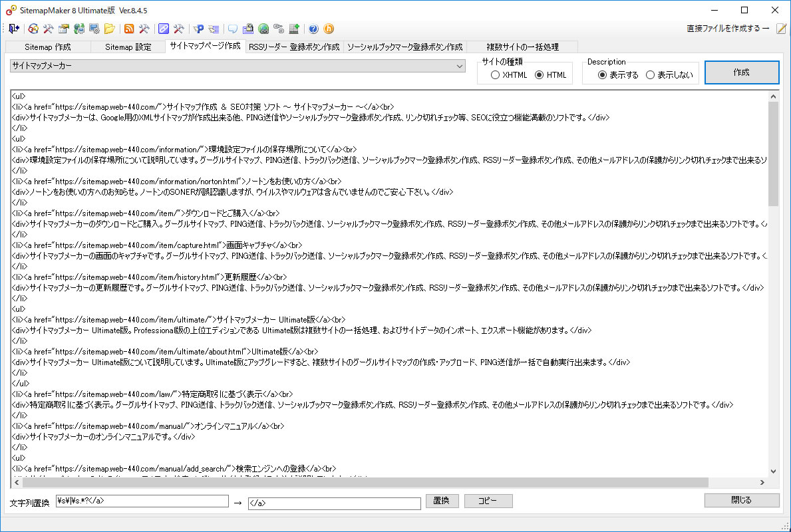Viewport: 791px width, 532px height.
Task: Click the 特定商取引に基づく表示 link line
Action: click(152, 394)
